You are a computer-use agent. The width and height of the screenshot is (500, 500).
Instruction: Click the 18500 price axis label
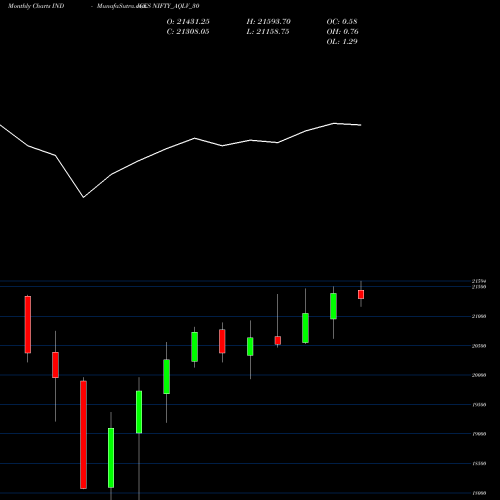[x=479, y=464]
